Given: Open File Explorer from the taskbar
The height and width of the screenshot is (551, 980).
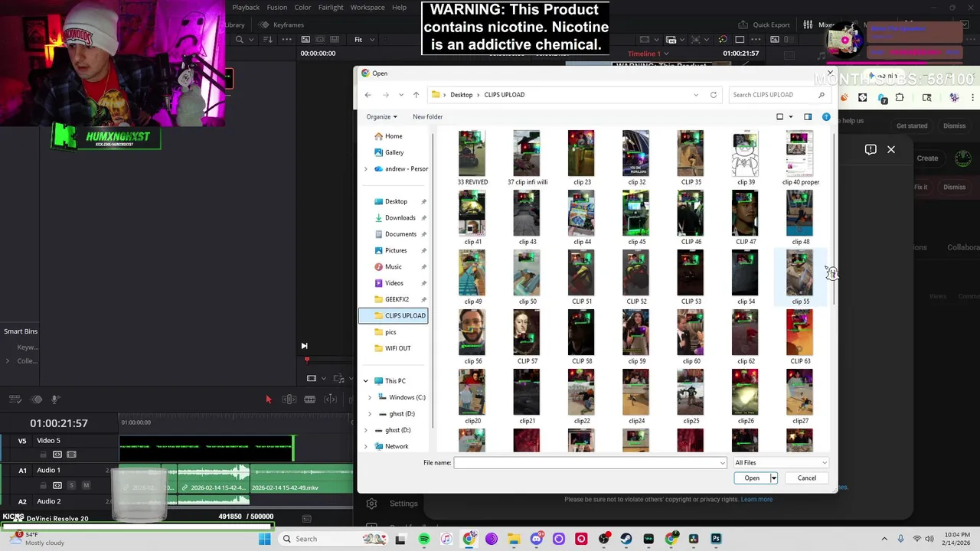Looking at the screenshot, I should (x=514, y=539).
